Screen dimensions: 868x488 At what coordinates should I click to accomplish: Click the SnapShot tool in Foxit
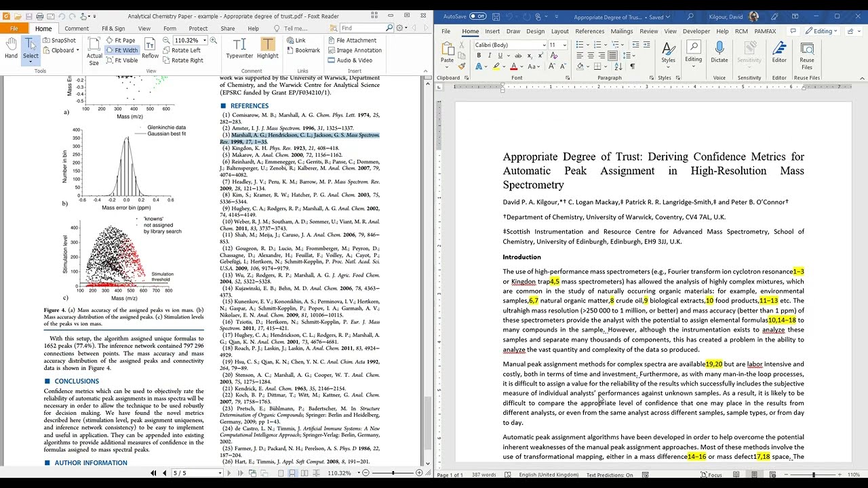tap(59, 41)
